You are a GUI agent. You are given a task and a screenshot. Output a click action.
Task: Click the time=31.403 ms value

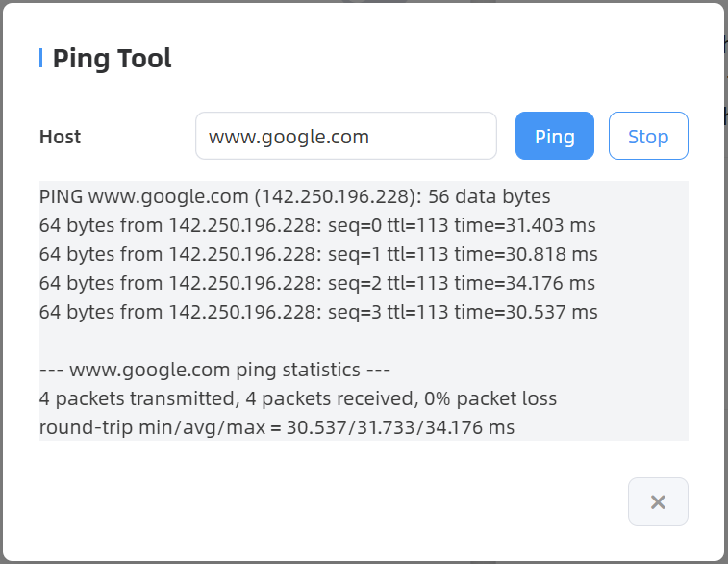click(x=525, y=225)
